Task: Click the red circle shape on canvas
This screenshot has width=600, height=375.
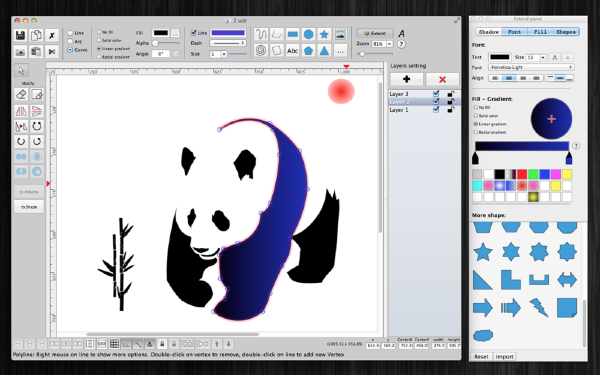Action: coord(341,91)
